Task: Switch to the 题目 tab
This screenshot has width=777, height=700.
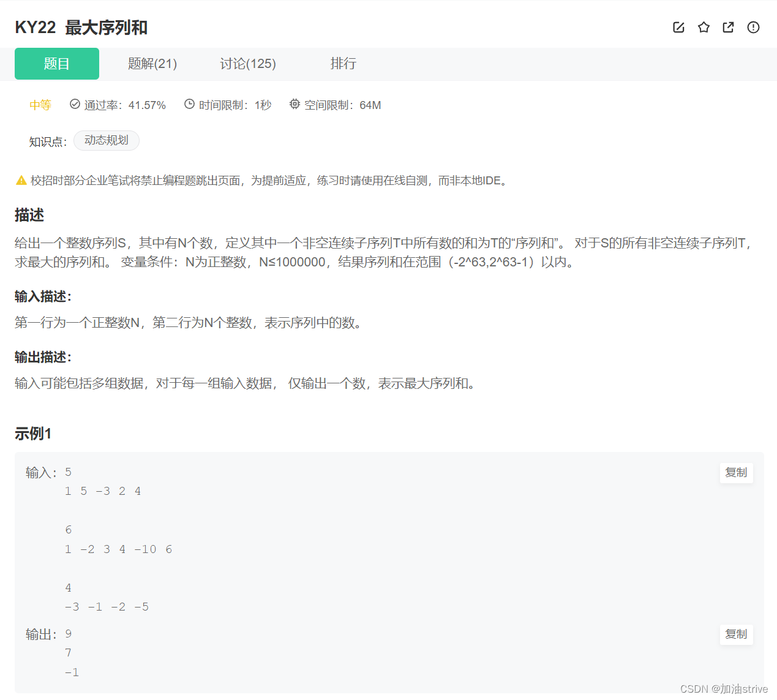Action: pos(56,63)
